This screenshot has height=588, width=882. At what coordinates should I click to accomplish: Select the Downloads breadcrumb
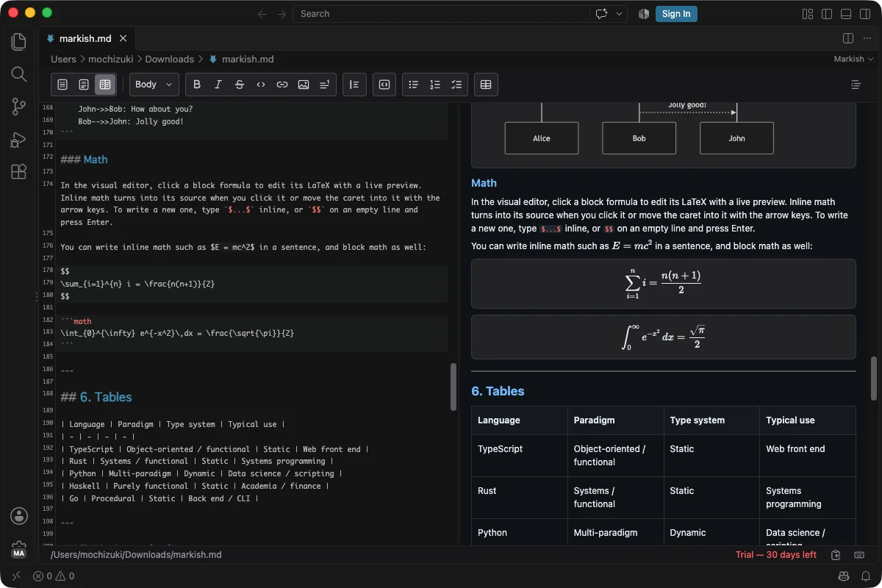click(170, 59)
